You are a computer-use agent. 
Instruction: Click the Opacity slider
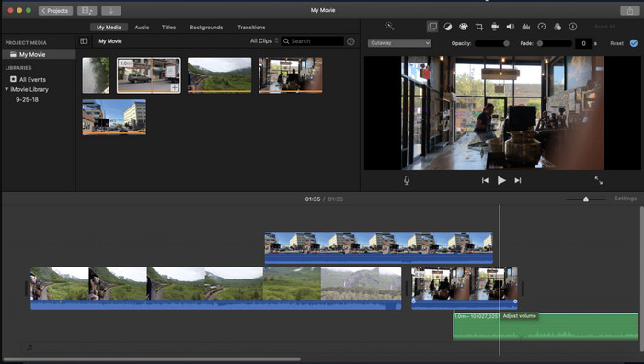coord(492,43)
